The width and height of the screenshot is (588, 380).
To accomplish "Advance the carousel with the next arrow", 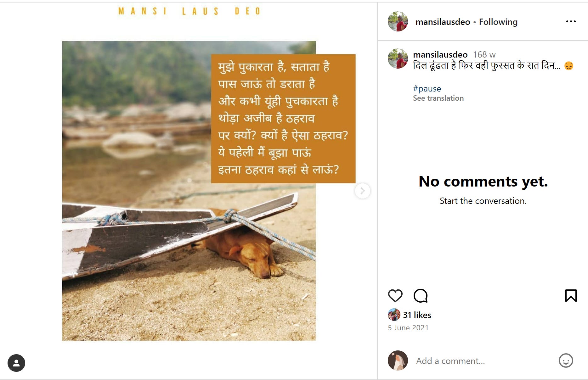I will pyautogui.click(x=363, y=191).
